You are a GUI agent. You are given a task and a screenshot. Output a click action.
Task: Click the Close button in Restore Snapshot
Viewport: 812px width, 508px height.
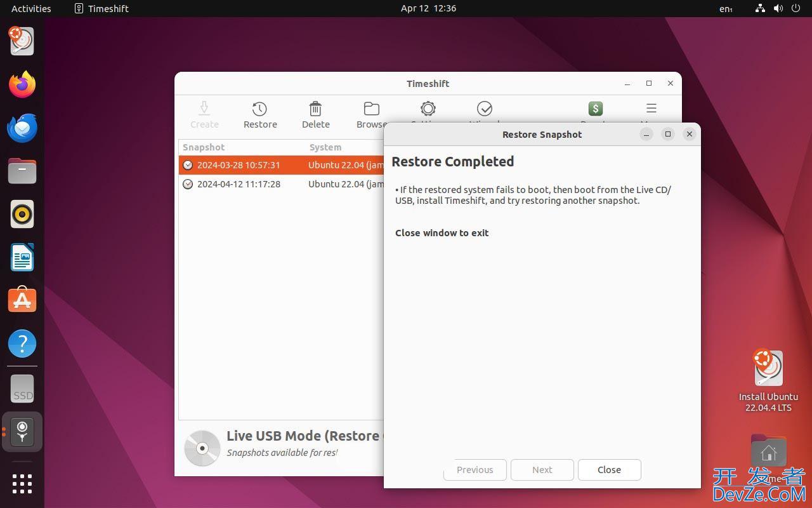[609, 470]
